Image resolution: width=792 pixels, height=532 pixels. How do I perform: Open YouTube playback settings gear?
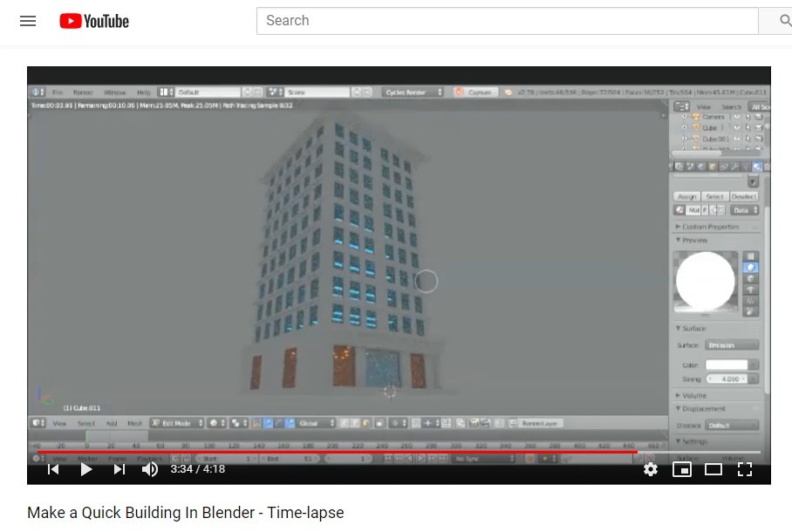(x=651, y=469)
